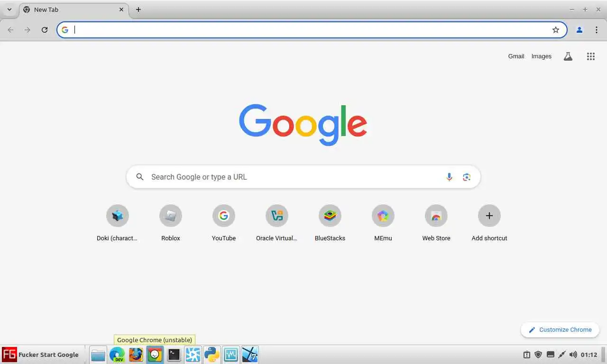Open Gmail link
The height and width of the screenshot is (364, 607).
click(516, 56)
